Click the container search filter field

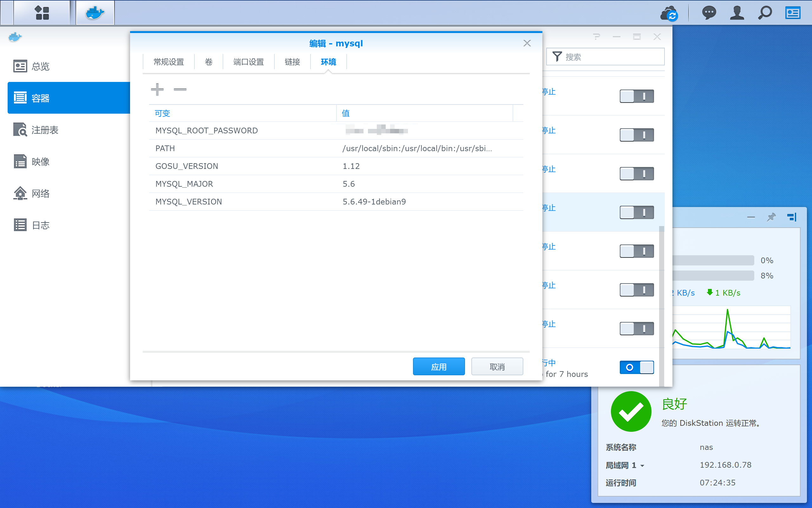(605, 57)
